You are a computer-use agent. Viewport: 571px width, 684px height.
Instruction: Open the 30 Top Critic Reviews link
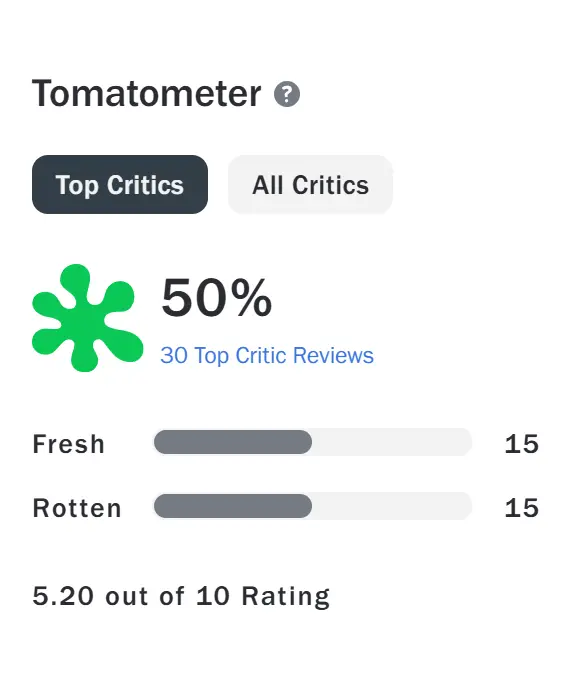click(267, 355)
